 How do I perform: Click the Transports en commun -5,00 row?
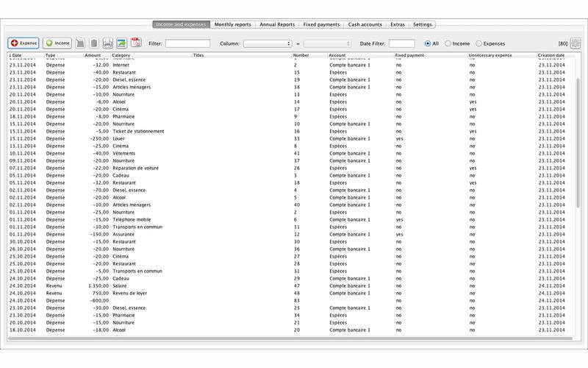point(291,271)
